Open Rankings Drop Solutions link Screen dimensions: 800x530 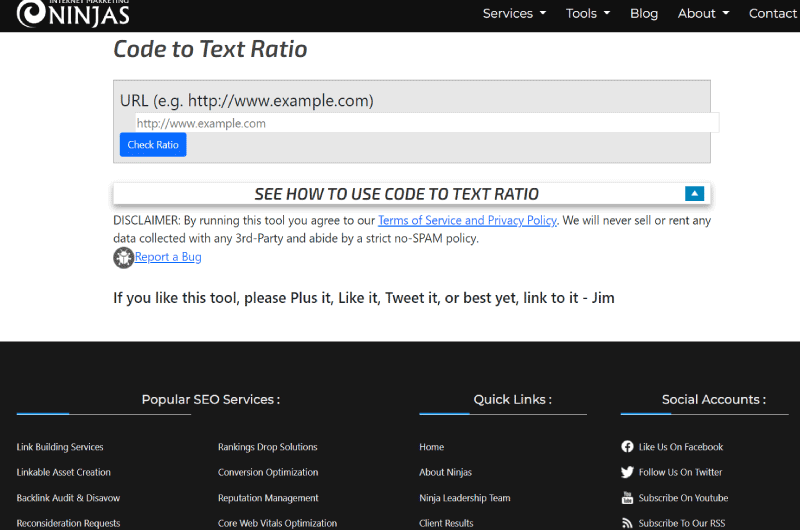(x=267, y=447)
